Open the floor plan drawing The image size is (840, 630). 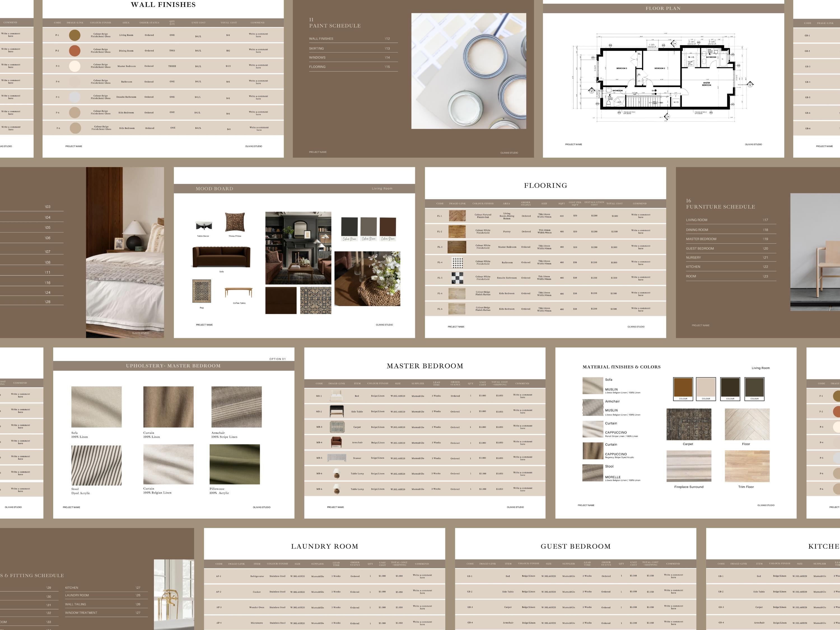point(663,78)
